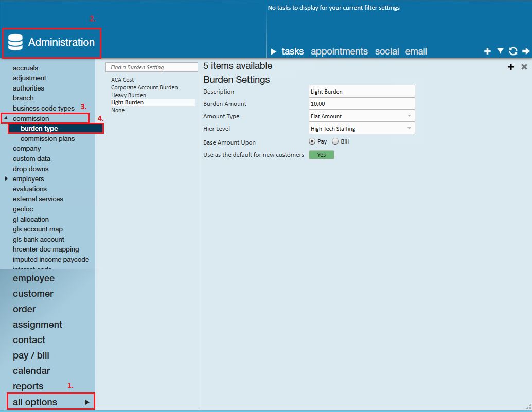This screenshot has height=412, width=532.
Task: Switch to the appointments tab
Action: pos(339,51)
